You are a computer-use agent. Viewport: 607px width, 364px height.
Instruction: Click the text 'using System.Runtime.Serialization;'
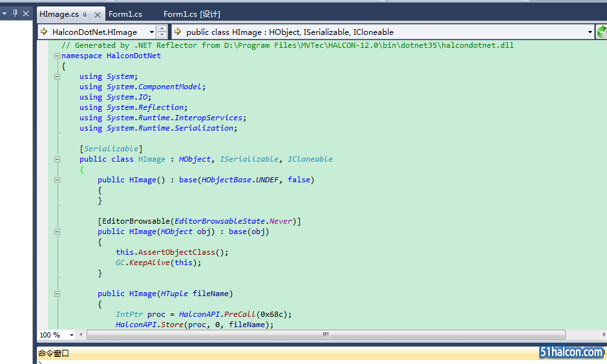[x=158, y=128]
